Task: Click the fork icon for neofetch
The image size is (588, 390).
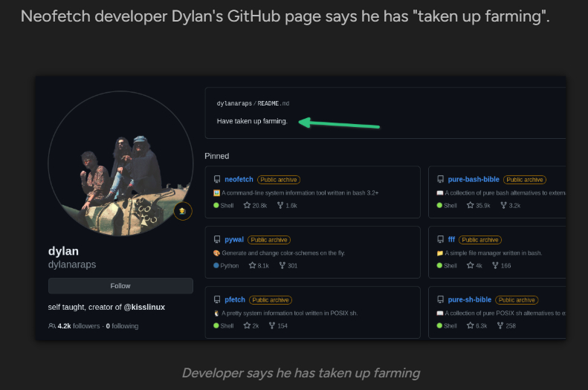Action: pyautogui.click(x=280, y=205)
